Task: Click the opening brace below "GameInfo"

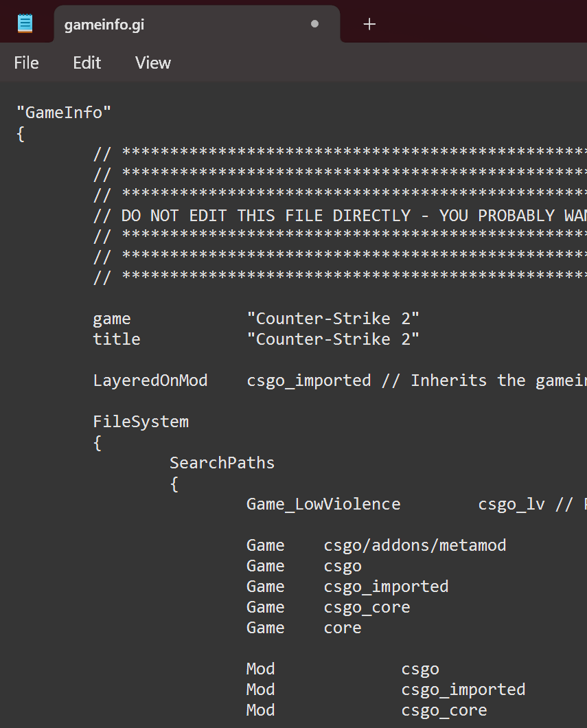Action: [20, 134]
